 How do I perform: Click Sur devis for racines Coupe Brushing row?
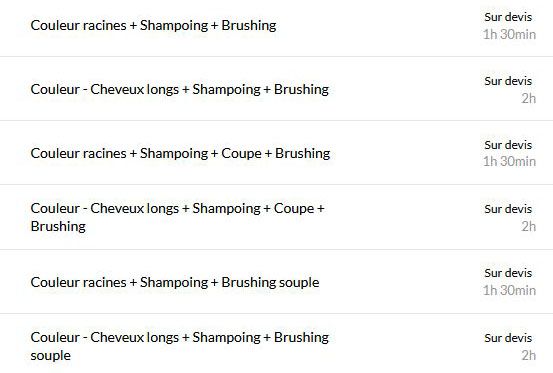coord(508,145)
